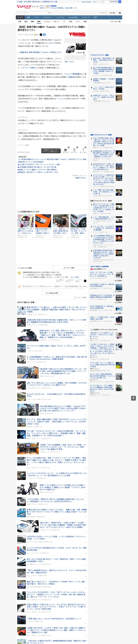Open YOUNG MACHINE publisher logo
This screenshot has width=138, height=644.
coord(77,34)
